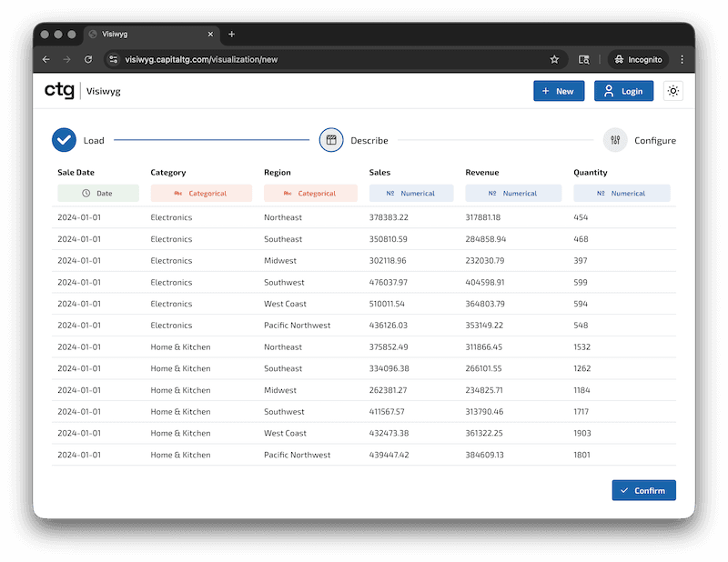
Task: Click the Login button
Action: click(x=623, y=91)
